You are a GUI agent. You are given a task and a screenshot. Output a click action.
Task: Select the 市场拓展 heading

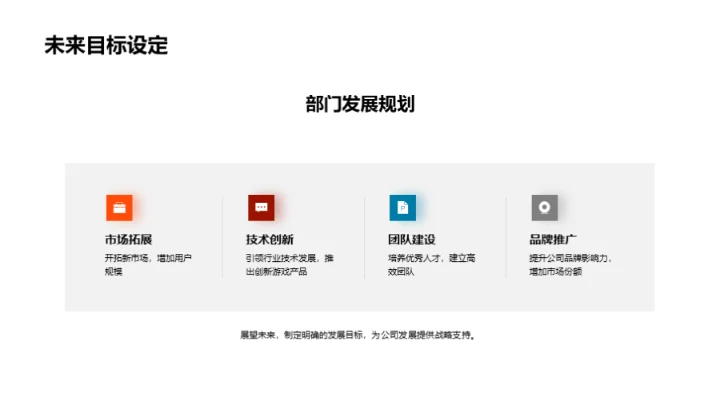[x=129, y=240]
